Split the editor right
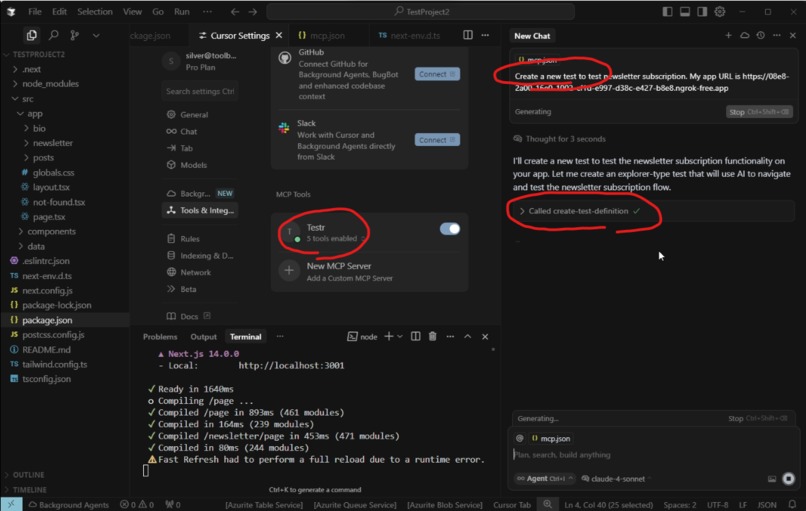The image size is (806, 511). click(468, 35)
